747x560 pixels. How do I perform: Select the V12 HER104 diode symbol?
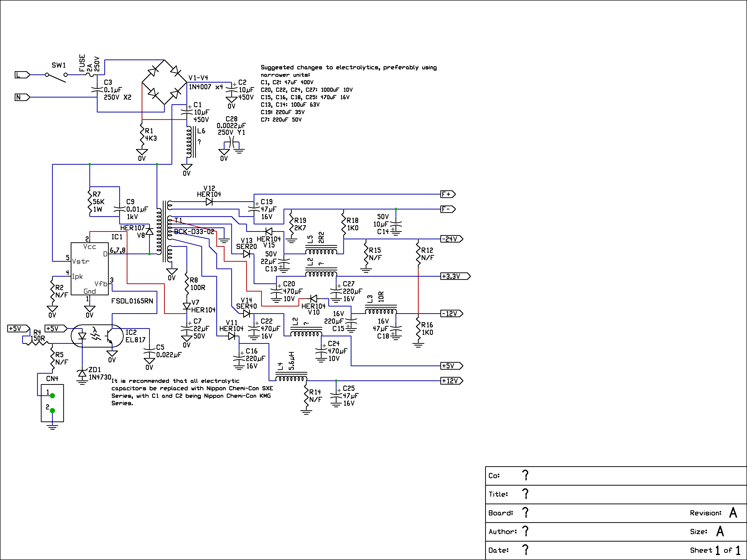209,202
